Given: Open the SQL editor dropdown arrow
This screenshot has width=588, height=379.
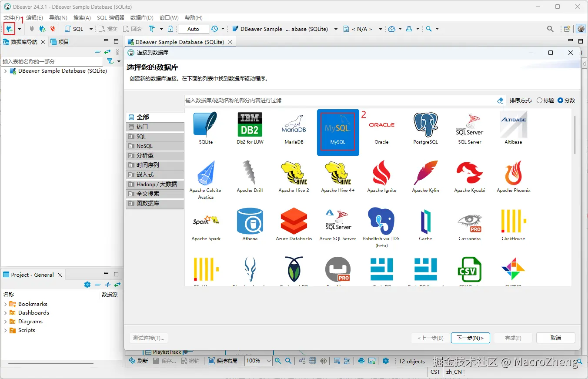Looking at the screenshot, I should point(91,29).
